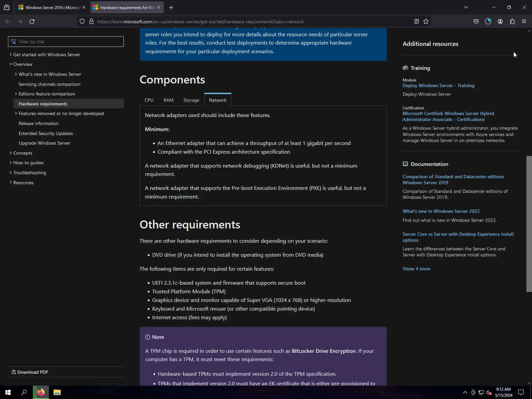Select the RAM components tab
Image resolution: width=532 pixels, height=399 pixels.
(168, 100)
